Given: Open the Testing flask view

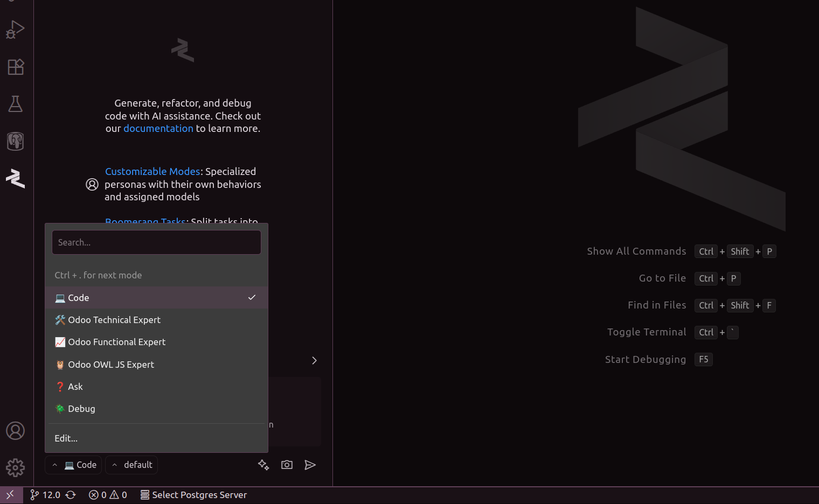Looking at the screenshot, I should tap(15, 104).
